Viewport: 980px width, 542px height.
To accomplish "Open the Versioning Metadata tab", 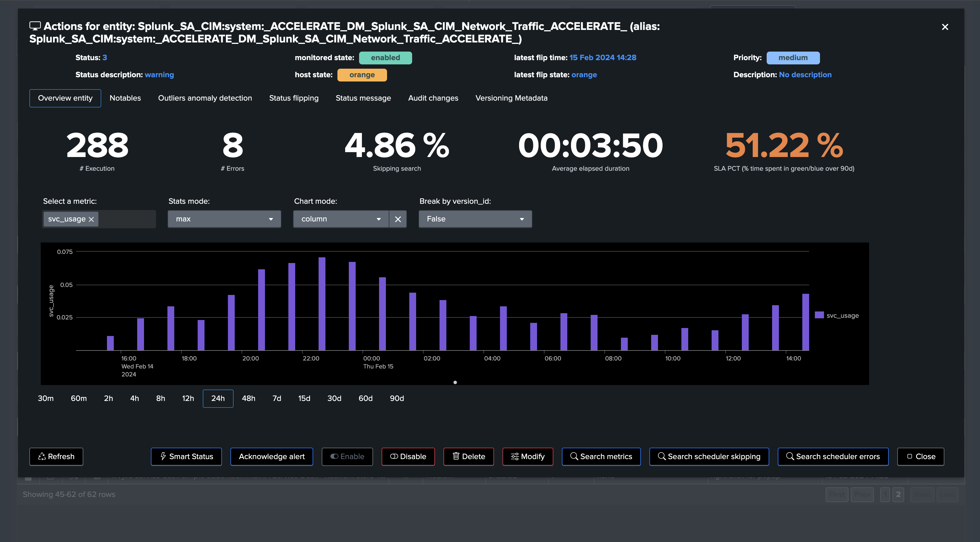I will click(511, 98).
